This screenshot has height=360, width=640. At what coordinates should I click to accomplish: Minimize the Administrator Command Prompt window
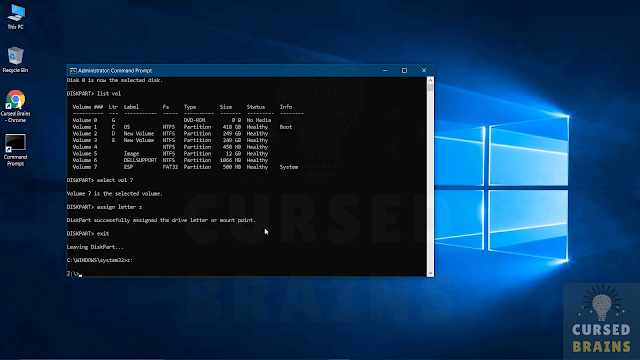tap(385, 71)
